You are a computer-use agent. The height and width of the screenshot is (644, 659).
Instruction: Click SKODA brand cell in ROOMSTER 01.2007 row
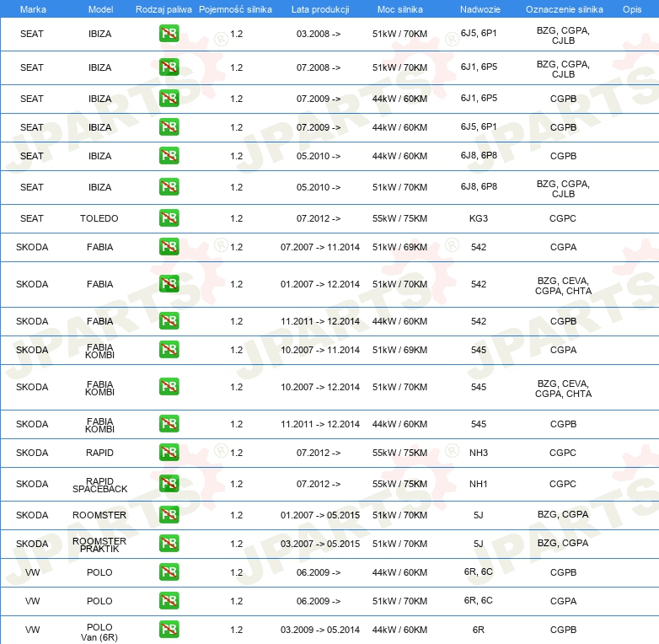pyautogui.click(x=32, y=515)
